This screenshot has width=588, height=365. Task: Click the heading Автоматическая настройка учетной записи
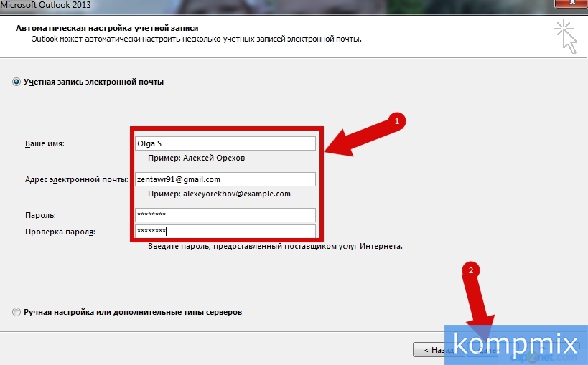(107, 28)
